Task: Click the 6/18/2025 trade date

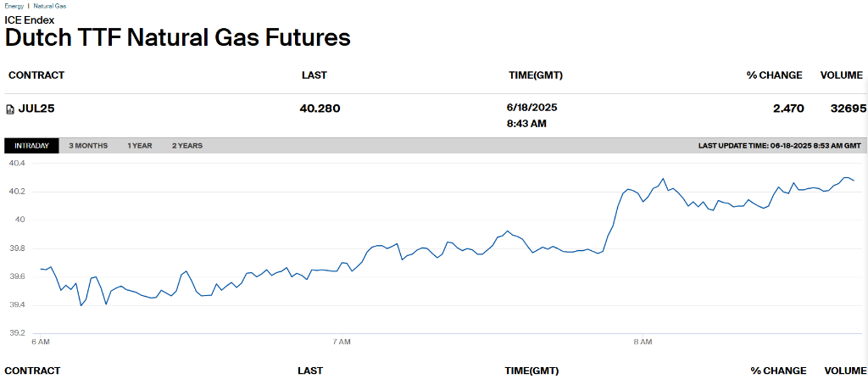Action: point(533,108)
